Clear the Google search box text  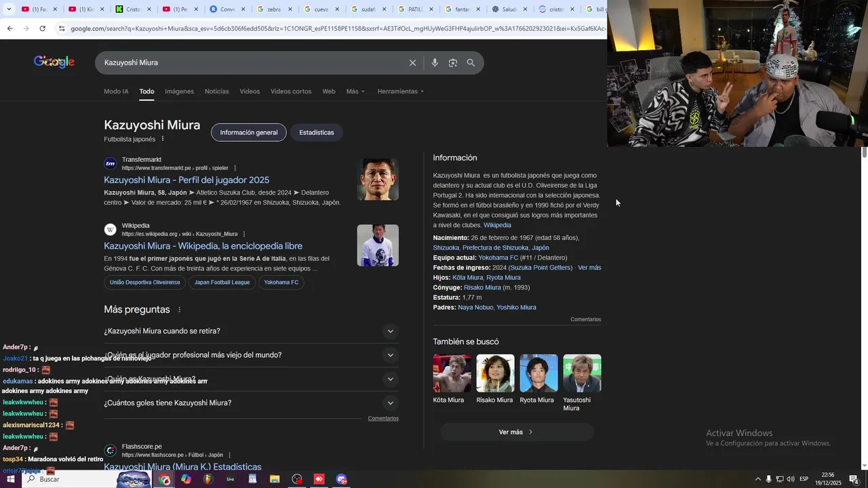(x=412, y=62)
